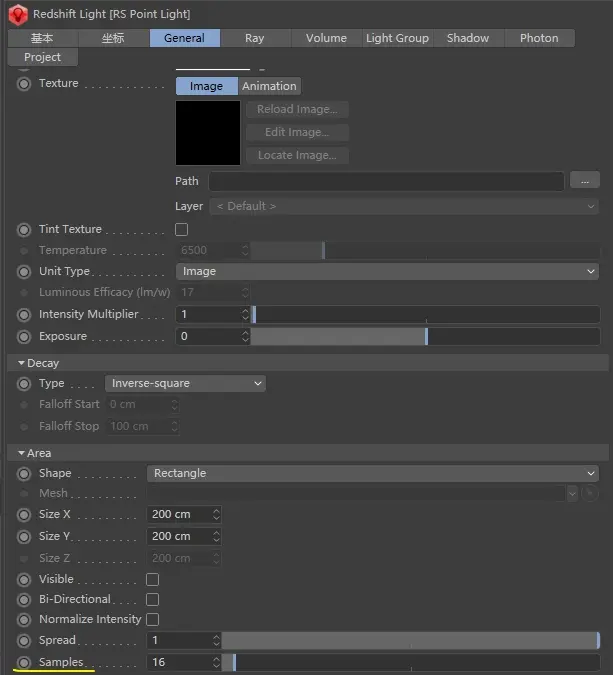Click the Exposure slider
Screen dimensions: 613x675
(425, 337)
